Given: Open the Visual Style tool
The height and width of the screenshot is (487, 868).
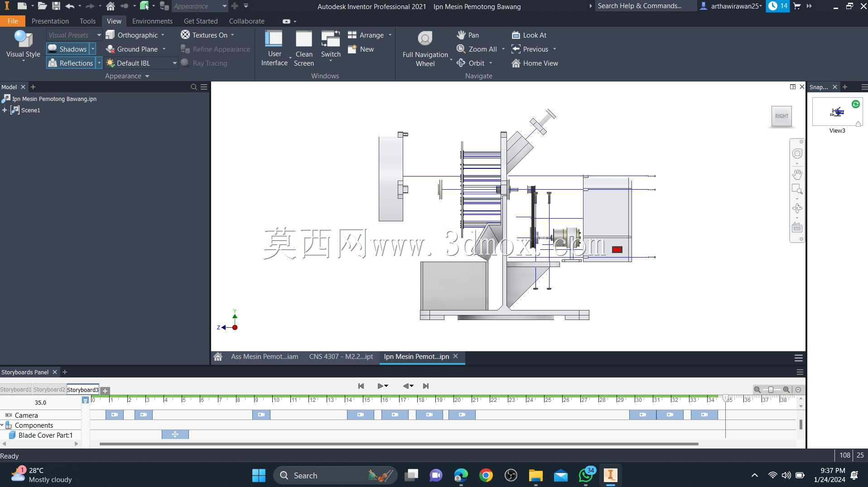Looking at the screenshot, I should tap(23, 45).
